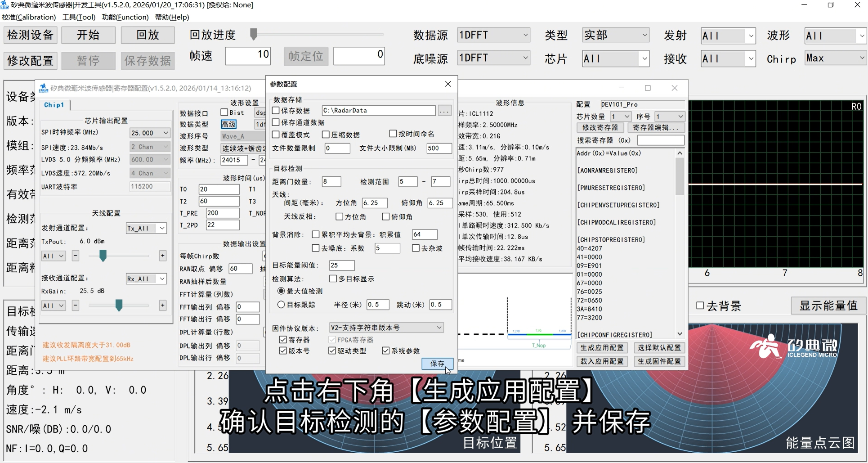
Task: Open the 发射通道配置 Tx_All dropdown
Action: 146,228
